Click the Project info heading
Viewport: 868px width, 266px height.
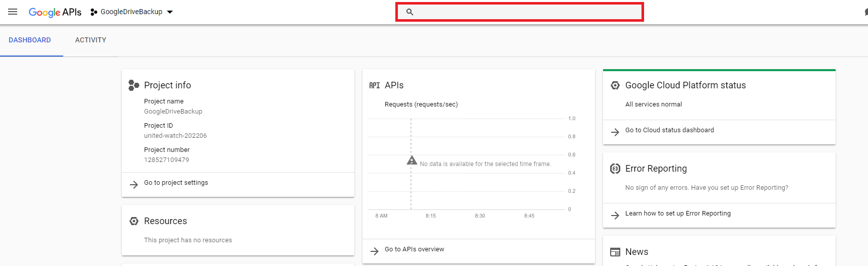click(x=167, y=85)
